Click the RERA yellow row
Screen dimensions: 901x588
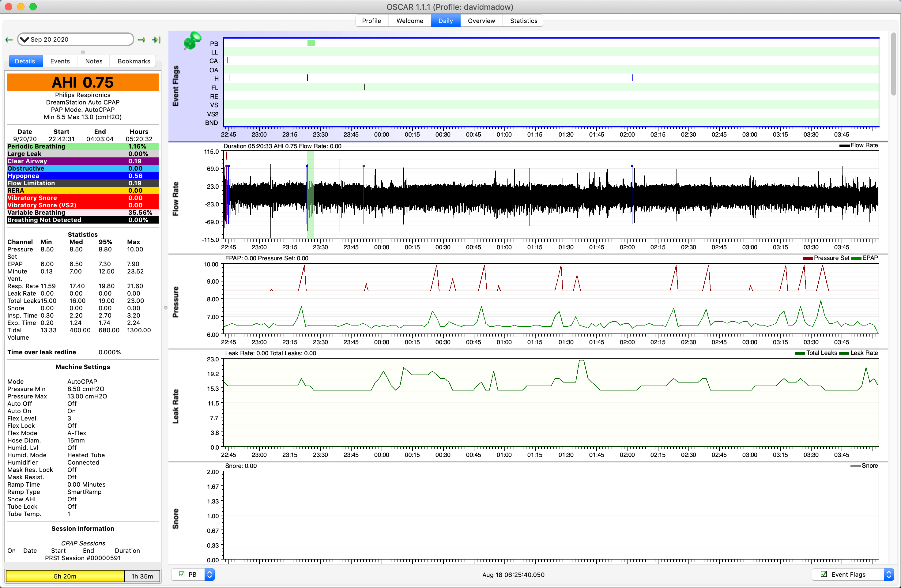coord(83,190)
